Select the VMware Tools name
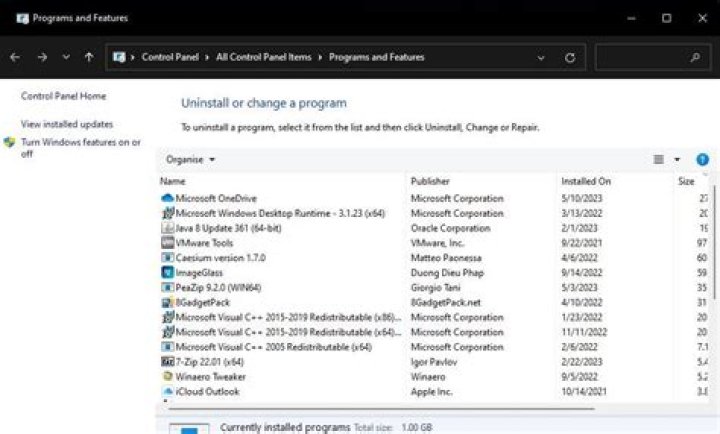Screen dimensions: 720x434 204,243
